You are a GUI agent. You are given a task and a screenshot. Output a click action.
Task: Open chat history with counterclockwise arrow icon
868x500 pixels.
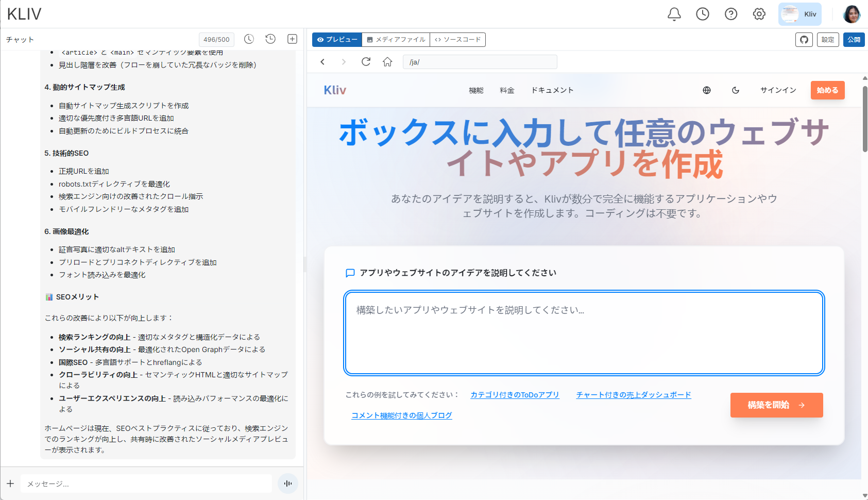click(x=270, y=39)
